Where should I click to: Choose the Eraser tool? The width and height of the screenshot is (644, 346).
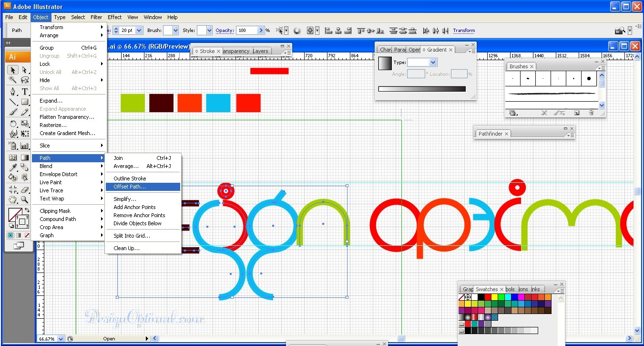24,189
